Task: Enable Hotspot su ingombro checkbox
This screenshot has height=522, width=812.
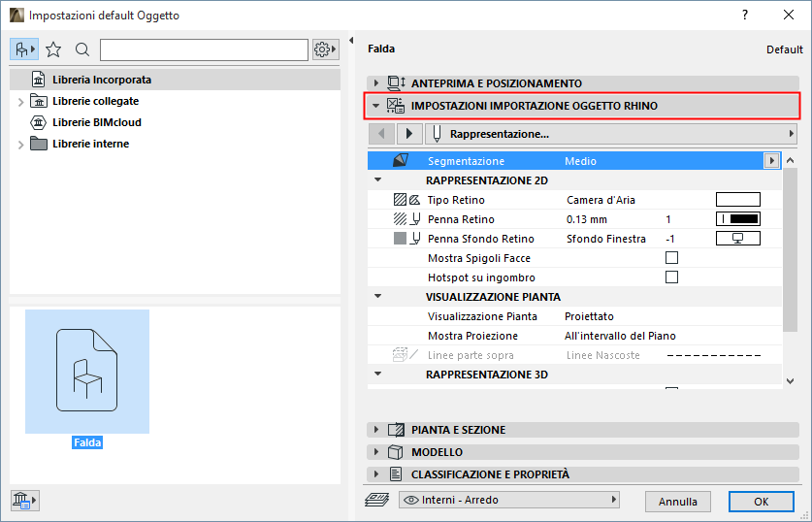Action: pyautogui.click(x=671, y=277)
